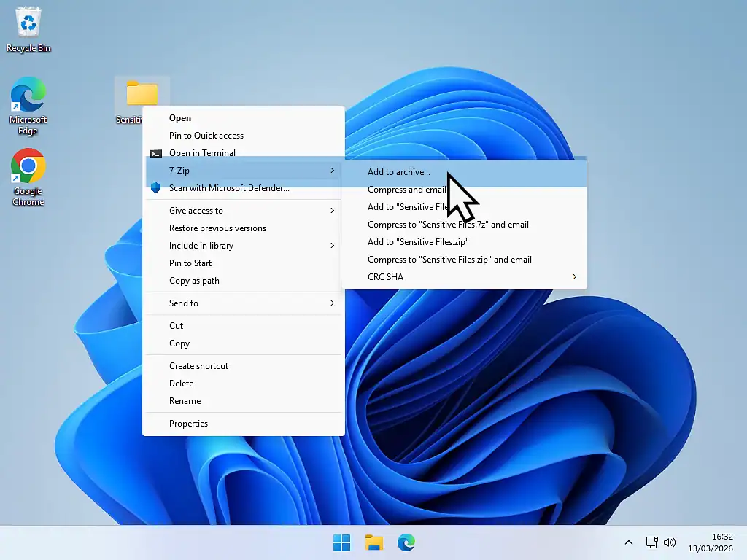Click the Start button on the taskbar
The height and width of the screenshot is (560, 747).
tap(341, 542)
